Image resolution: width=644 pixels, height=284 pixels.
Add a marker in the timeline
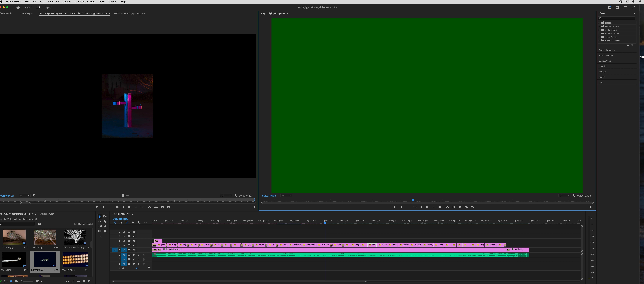(x=133, y=223)
